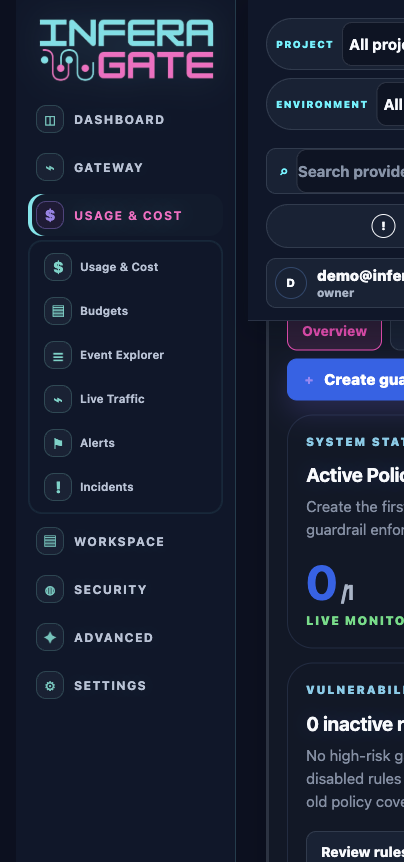The image size is (404, 862).
Task: Click the circled exclamation notification icon
Action: 383,226
